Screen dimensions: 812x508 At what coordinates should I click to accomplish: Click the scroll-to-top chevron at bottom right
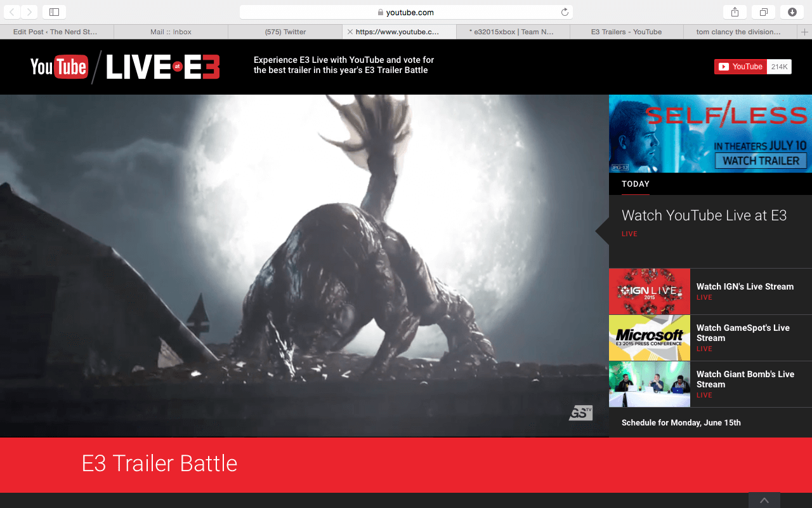click(x=764, y=500)
